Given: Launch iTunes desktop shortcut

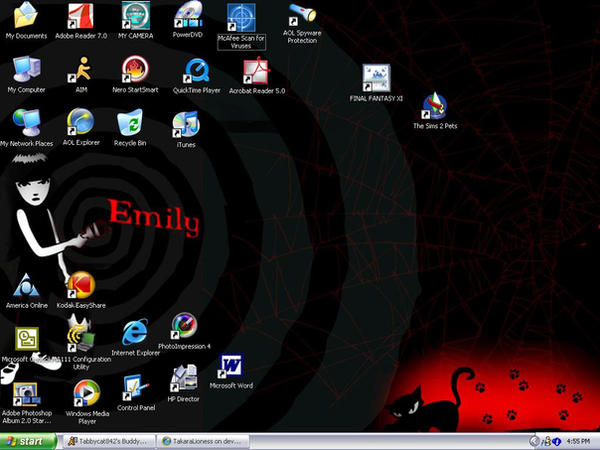Looking at the screenshot, I should point(186,124).
